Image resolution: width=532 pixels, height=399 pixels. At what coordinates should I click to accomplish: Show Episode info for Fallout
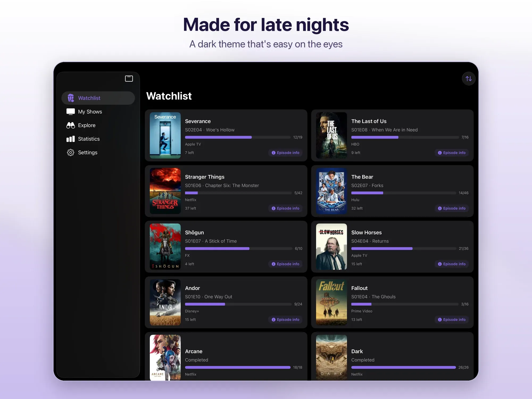pos(451,319)
